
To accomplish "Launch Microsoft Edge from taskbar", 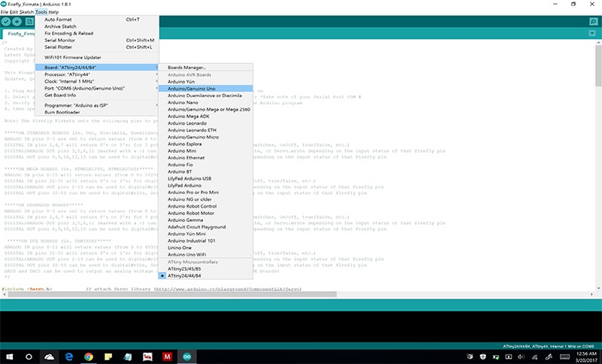I will click(69, 356).
